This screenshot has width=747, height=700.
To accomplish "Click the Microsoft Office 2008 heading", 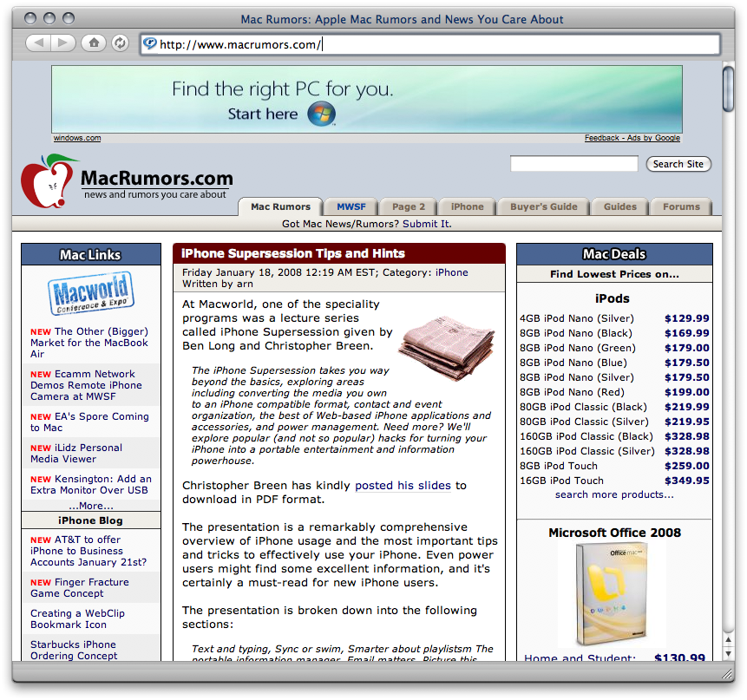I will (614, 533).
